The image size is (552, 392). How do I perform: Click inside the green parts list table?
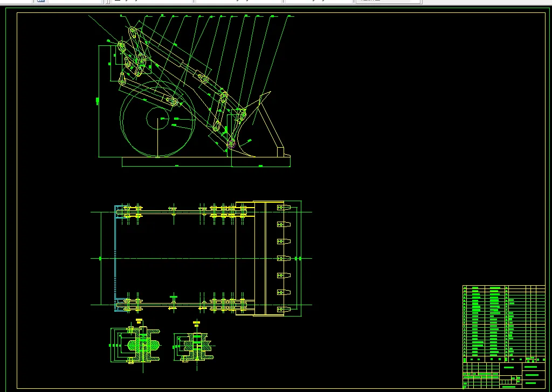tap(504, 324)
